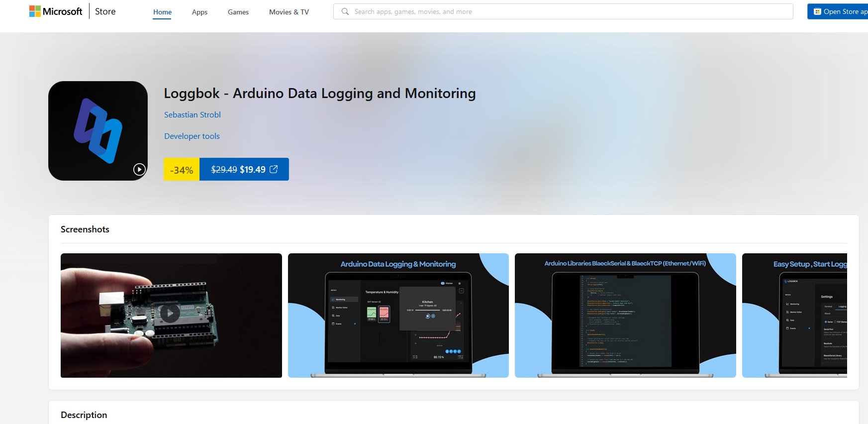Open the Games tab

238,12
